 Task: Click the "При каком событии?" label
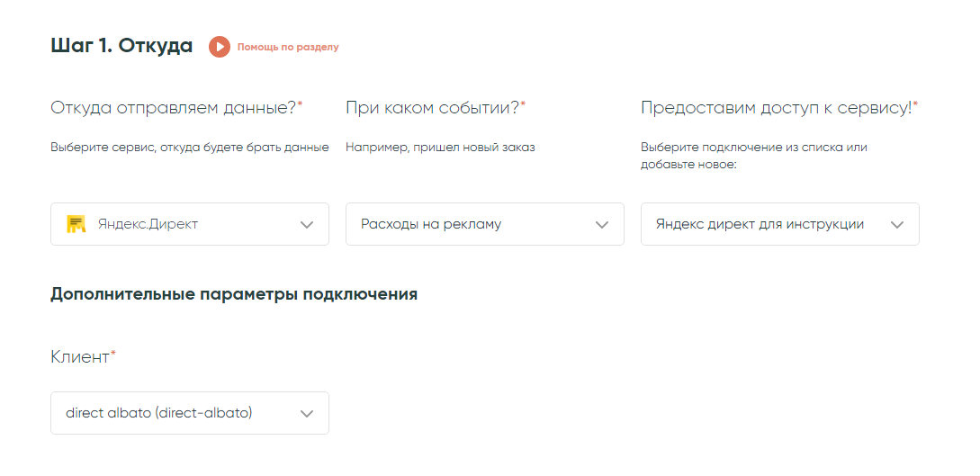(432, 108)
